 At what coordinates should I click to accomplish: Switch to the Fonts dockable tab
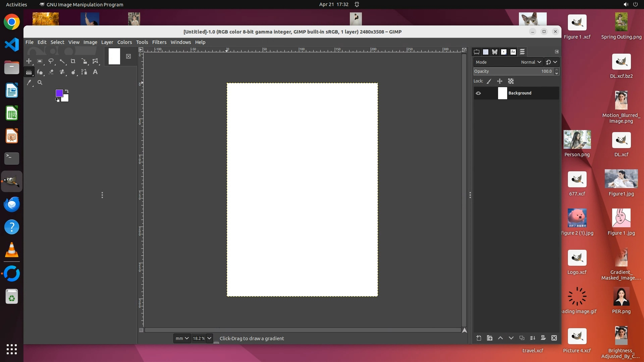coord(513,52)
